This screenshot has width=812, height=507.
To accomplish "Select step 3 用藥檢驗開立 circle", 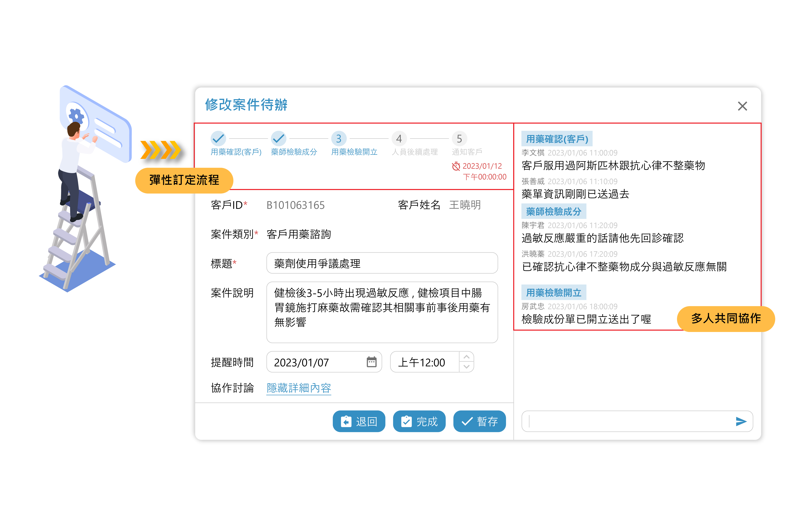I will pyautogui.click(x=339, y=138).
